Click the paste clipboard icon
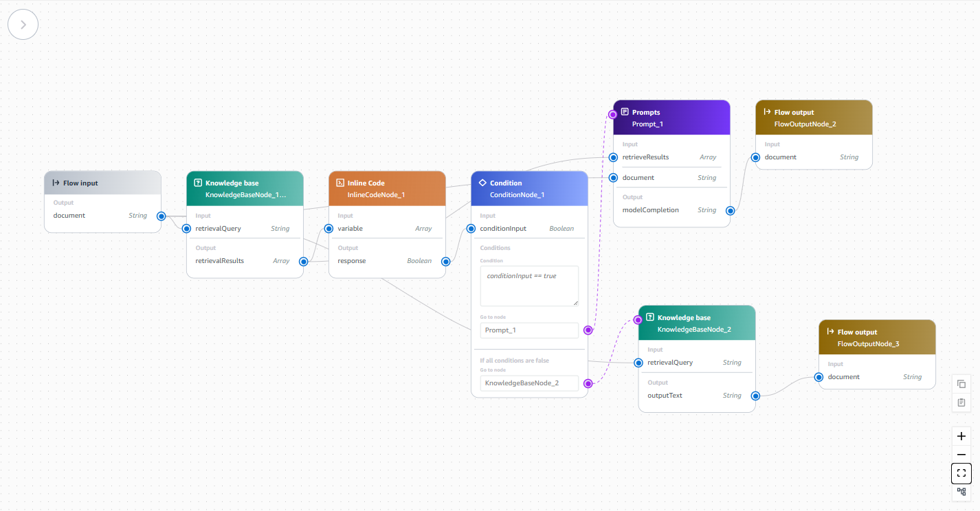The width and height of the screenshot is (980, 511). pyautogui.click(x=961, y=402)
